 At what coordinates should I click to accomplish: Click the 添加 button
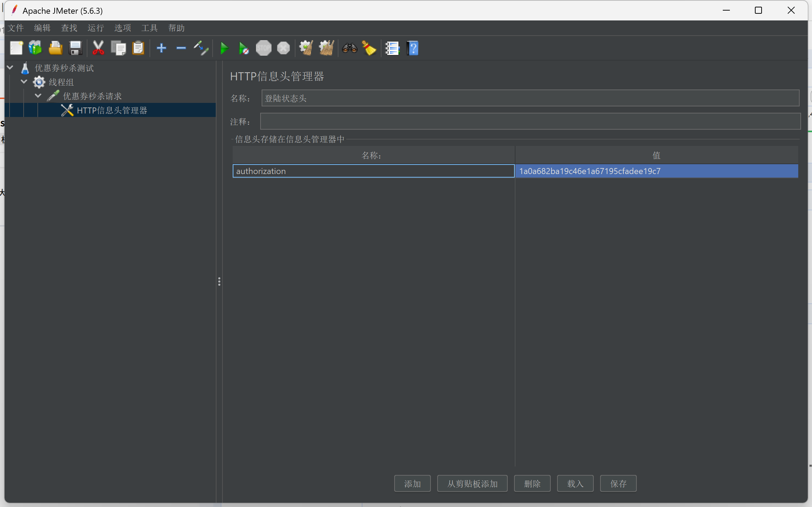[x=412, y=483]
